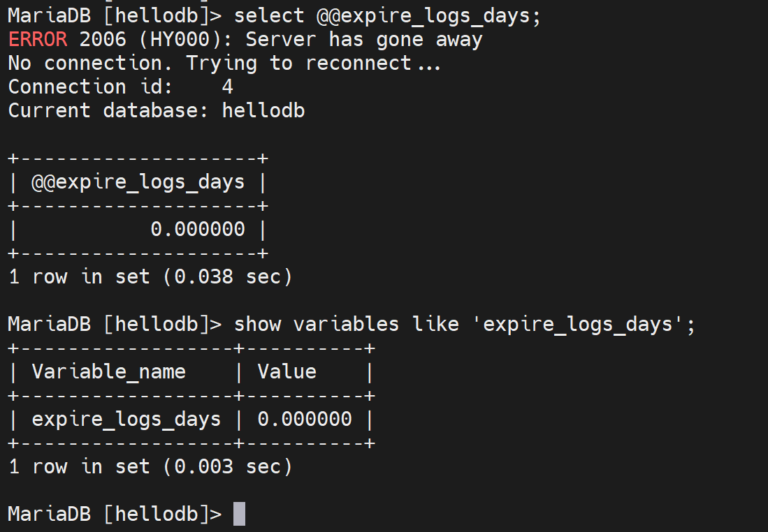Click the blinking cursor block at the prompt
768x532 pixels.
tap(239, 514)
